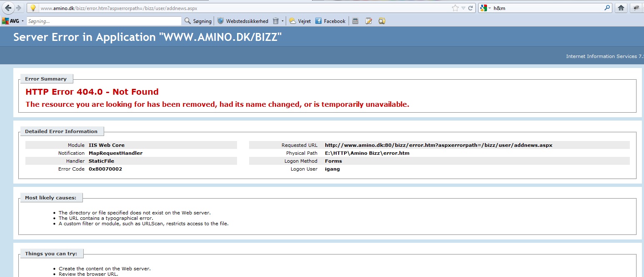Reload the page with the refresh icon

pyautogui.click(x=471, y=8)
